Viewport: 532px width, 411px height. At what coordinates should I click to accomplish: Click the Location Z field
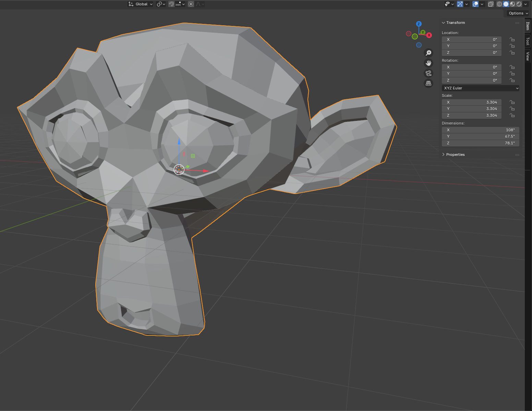[471, 53]
